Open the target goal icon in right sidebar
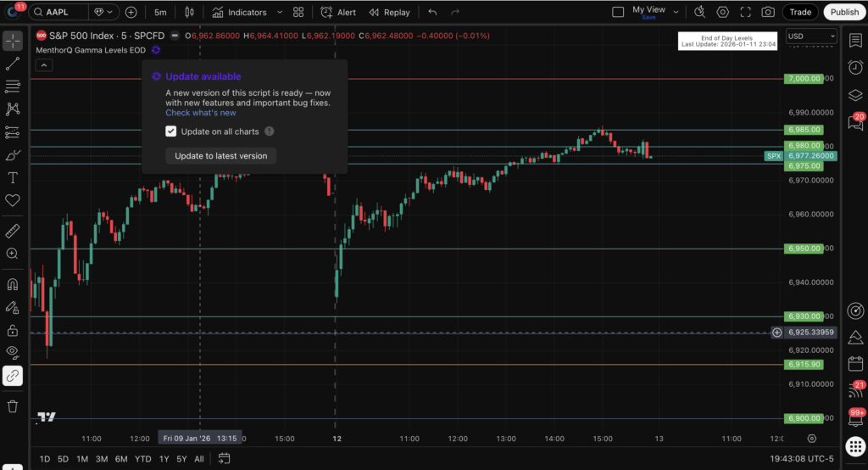This screenshot has height=470, width=868. point(855,311)
